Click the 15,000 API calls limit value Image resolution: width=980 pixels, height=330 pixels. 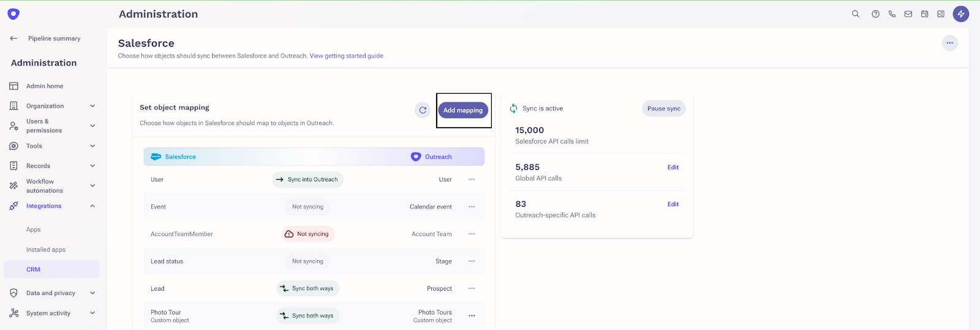pyautogui.click(x=530, y=130)
